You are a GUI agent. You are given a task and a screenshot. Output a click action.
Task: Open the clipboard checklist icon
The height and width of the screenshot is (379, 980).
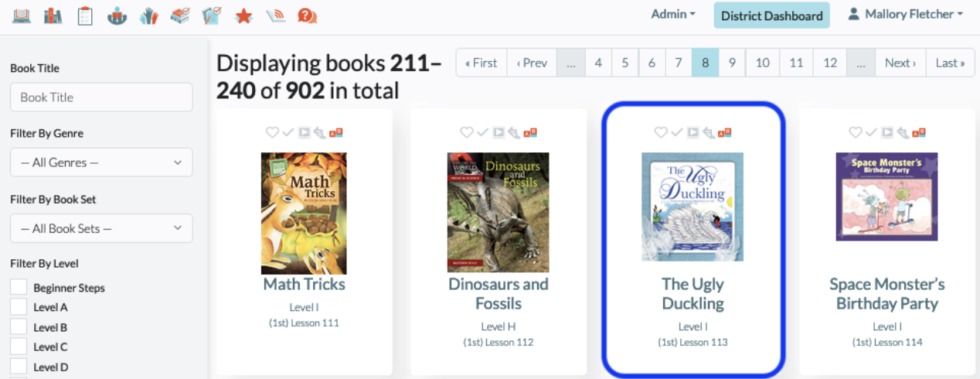85,15
